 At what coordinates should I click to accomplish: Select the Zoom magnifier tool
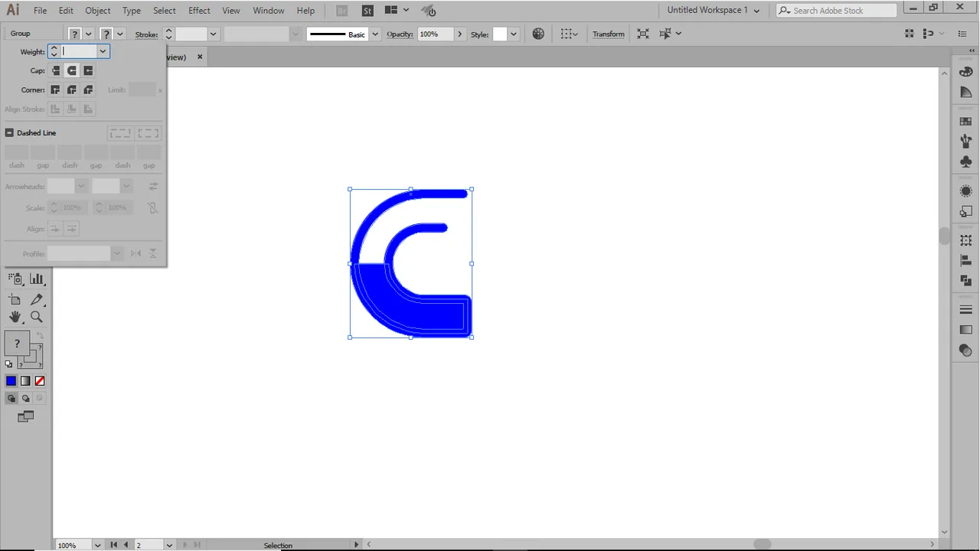pos(37,317)
